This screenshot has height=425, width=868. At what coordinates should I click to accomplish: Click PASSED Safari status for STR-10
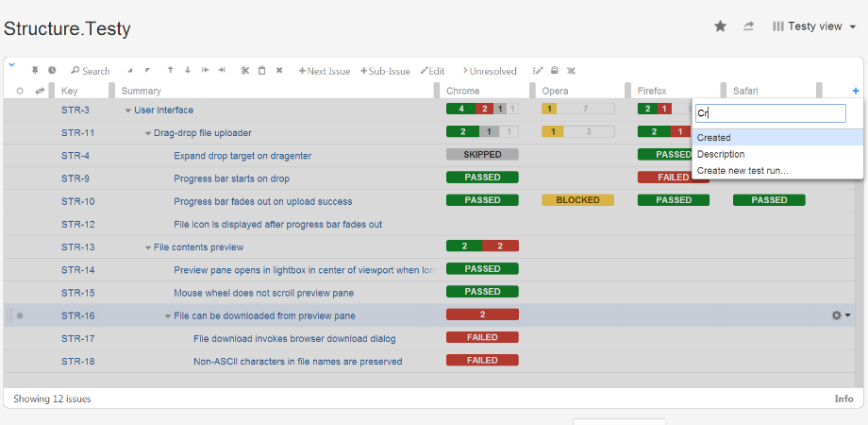pyautogui.click(x=769, y=200)
